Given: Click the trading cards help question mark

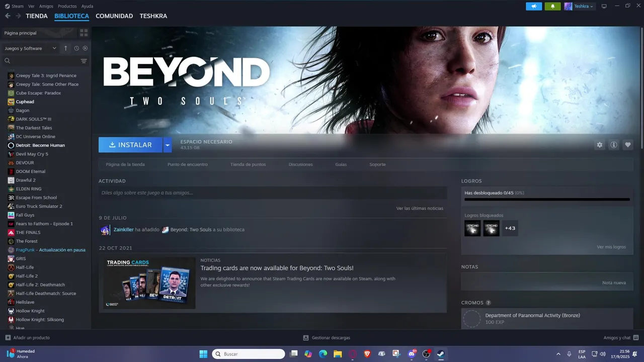Looking at the screenshot, I should (488, 303).
